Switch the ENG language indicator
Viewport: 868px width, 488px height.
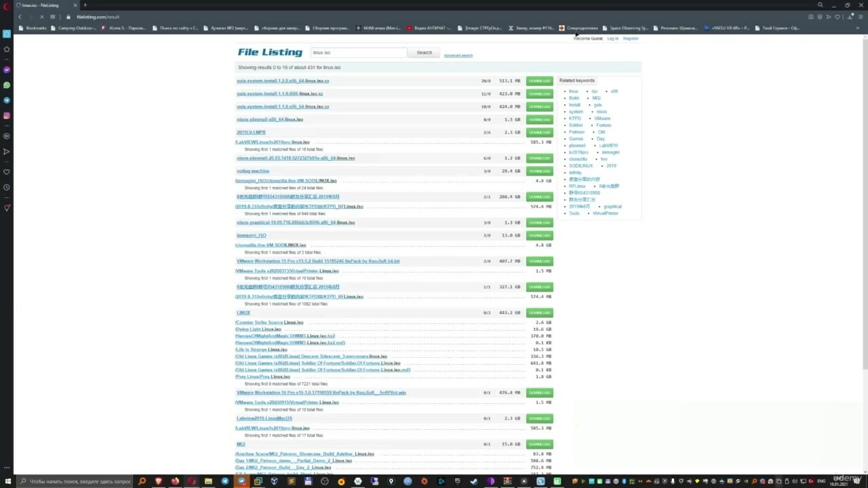pyautogui.click(x=822, y=481)
